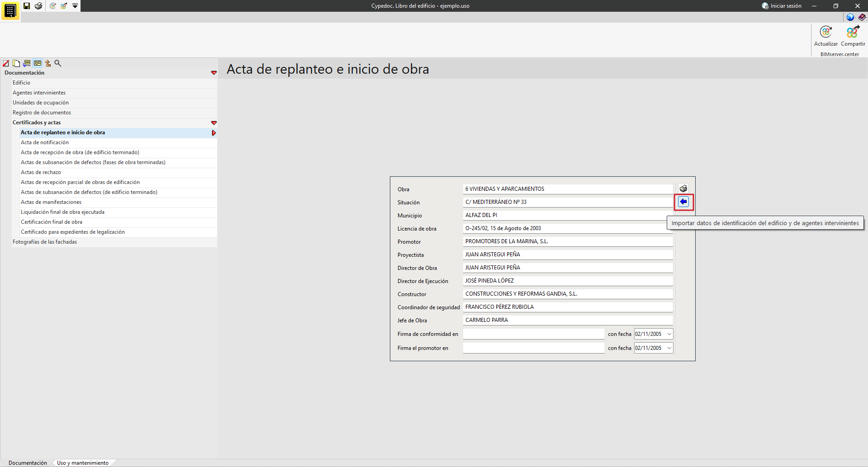Switch to the Uso y mantenimiento tab
868x467 pixels.
[83, 463]
